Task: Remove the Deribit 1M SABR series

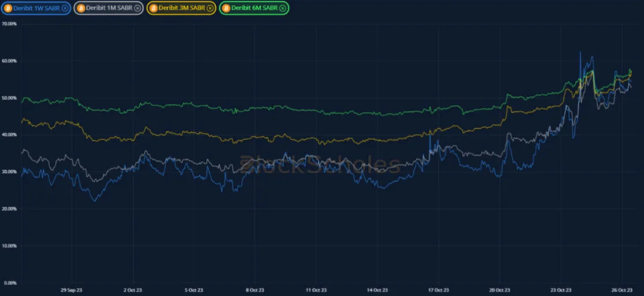Action: [138, 8]
